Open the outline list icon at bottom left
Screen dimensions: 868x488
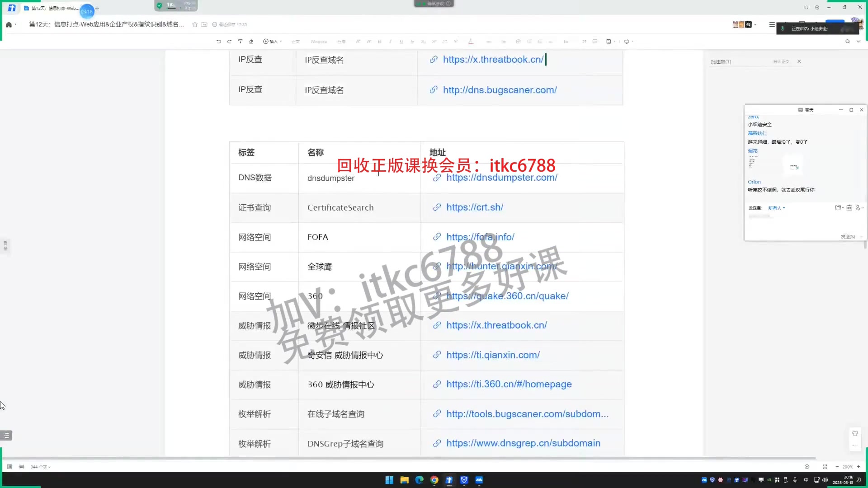point(6,436)
